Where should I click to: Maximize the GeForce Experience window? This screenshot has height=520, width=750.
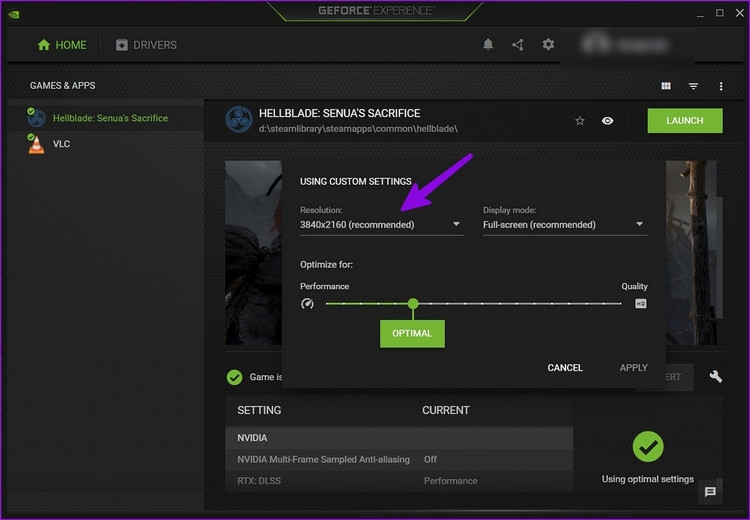(x=719, y=13)
